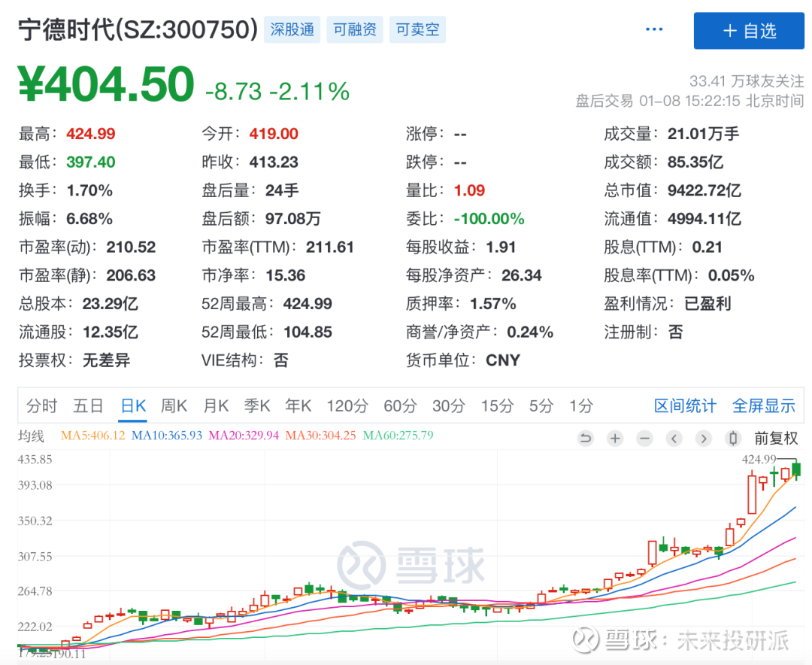Select the 年K chart tab
This screenshot has height=665, width=812.
click(298, 405)
